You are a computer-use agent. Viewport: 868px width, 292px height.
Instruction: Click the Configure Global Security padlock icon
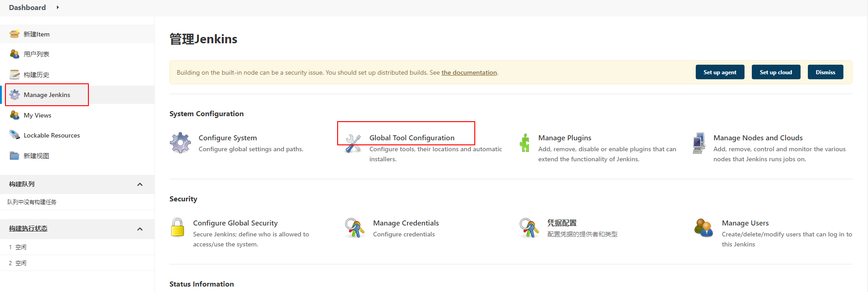178,227
